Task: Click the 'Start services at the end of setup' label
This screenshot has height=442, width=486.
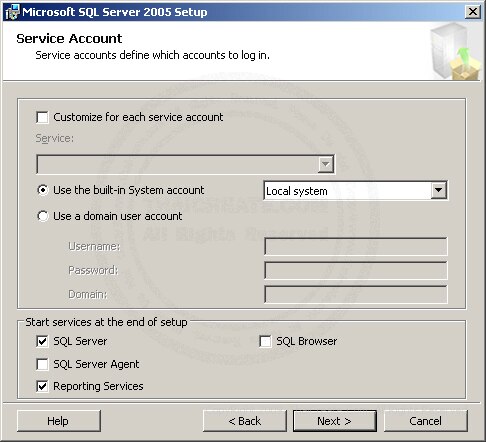Action: (106, 322)
